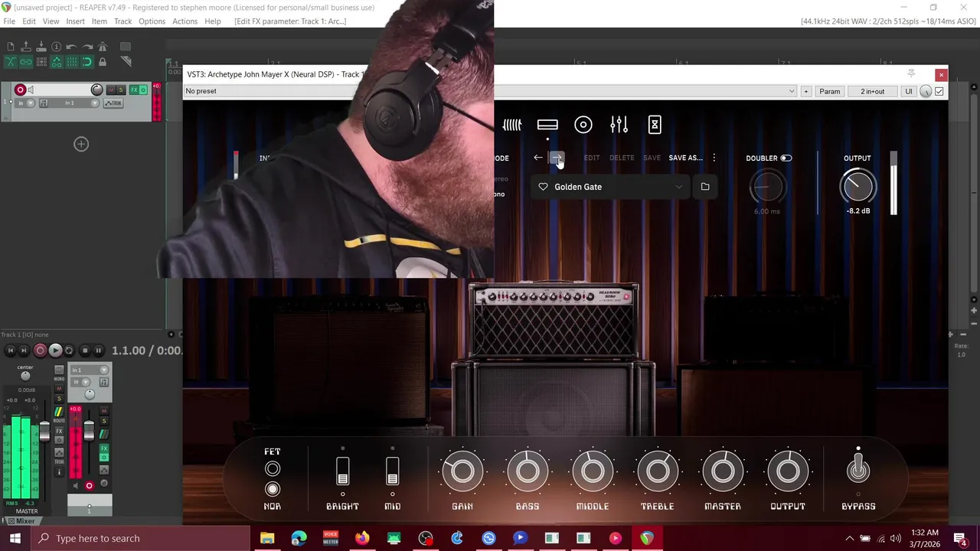Toggle the auto-crossfade icon
This screenshot has width=980, height=551.
[11, 62]
